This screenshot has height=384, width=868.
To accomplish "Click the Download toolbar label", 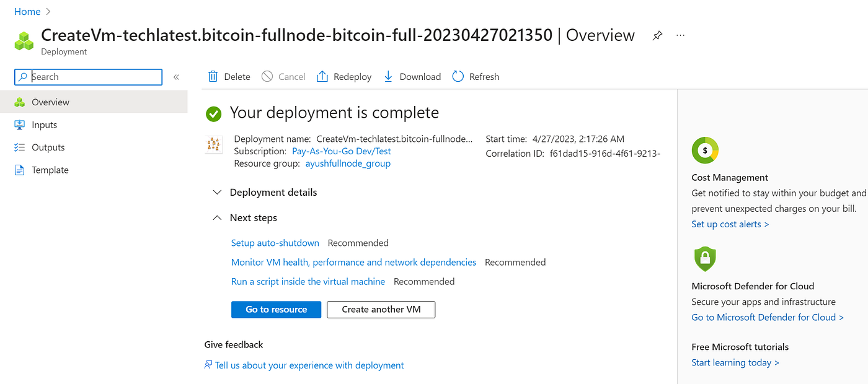I will [420, 77].
